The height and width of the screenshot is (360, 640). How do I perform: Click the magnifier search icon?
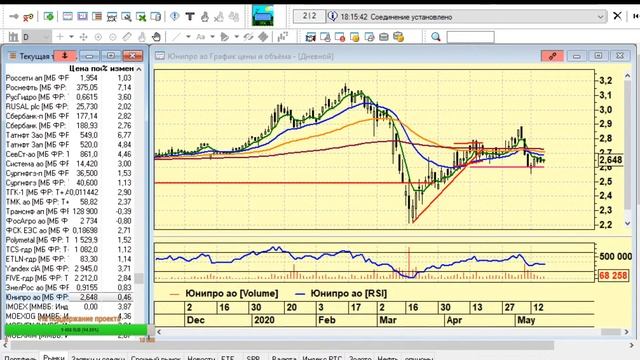[x=436, y=37]
